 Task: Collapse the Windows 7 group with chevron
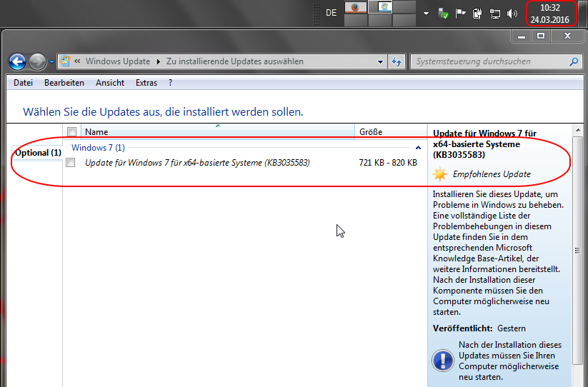tap(418, 148)
